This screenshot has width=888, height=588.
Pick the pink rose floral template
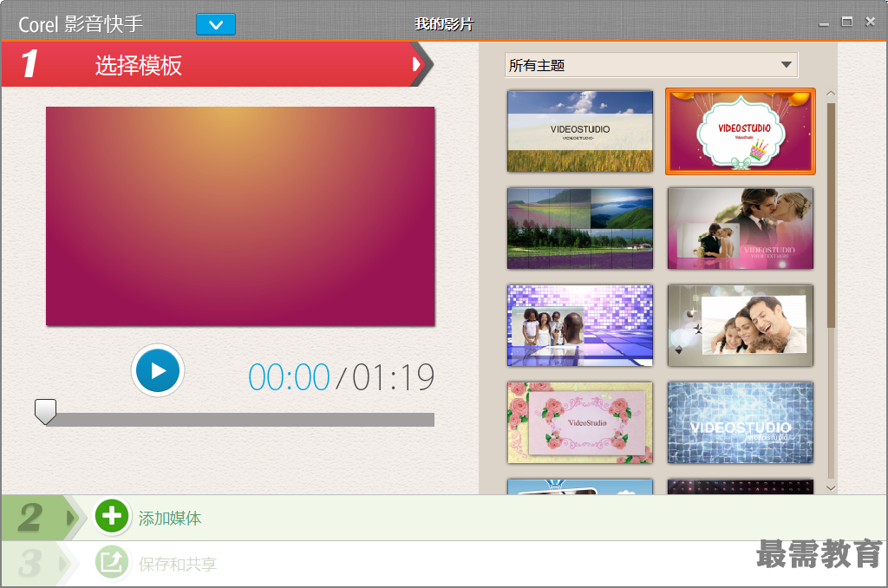coord(580,422)
